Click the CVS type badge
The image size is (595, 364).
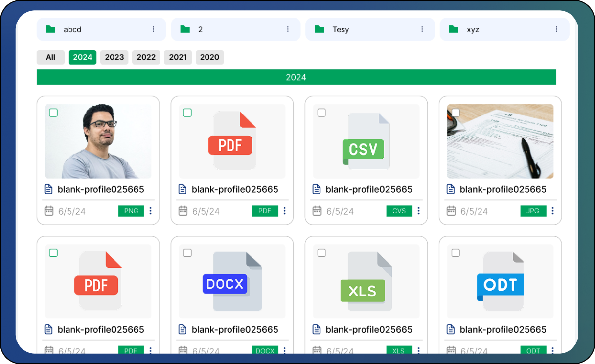click(399, 211)
